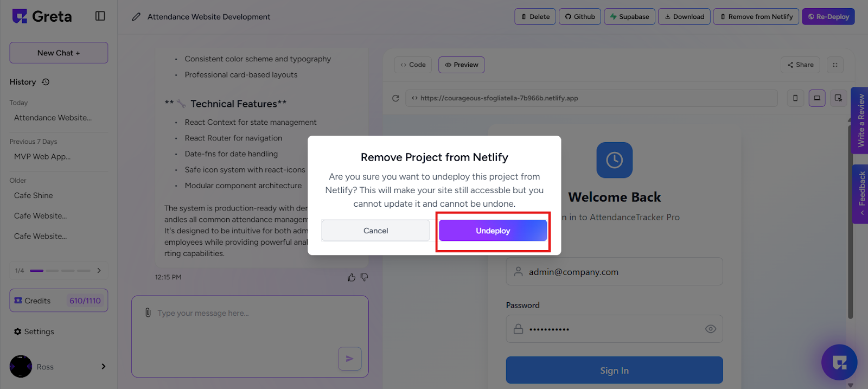Switch to the Code tab

tap(413, 65)
